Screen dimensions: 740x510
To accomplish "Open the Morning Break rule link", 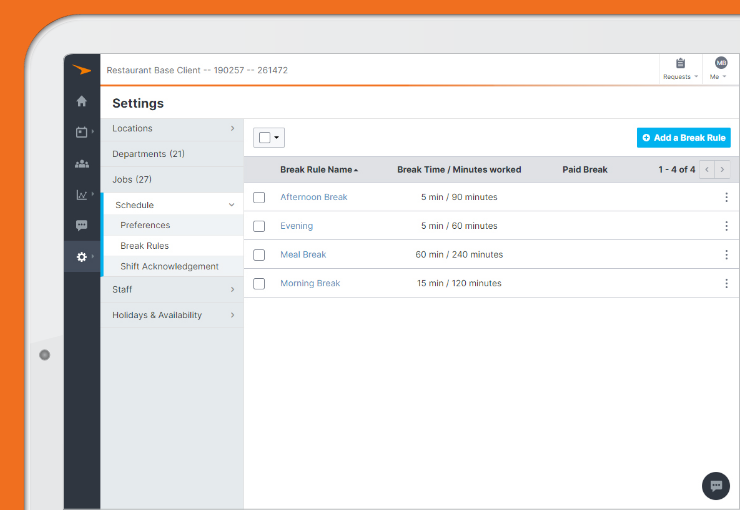I will (x=310, y=284).
